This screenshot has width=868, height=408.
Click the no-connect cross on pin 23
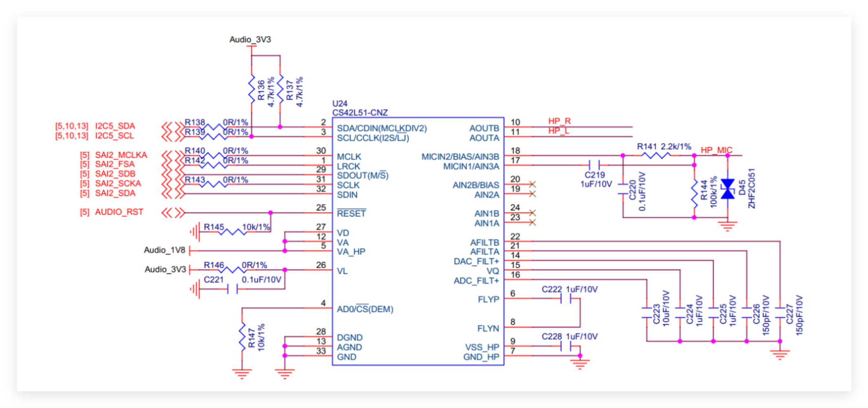[x=532, y=223]
